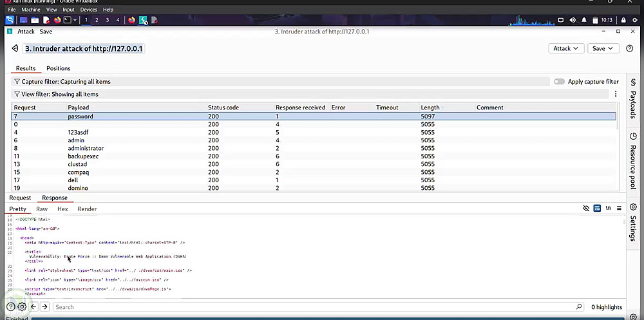The height and width of the screenshot is (320, 644).
Task: Select the row with payload compaq
Action: pyautogui.click(x=314, y=172)
